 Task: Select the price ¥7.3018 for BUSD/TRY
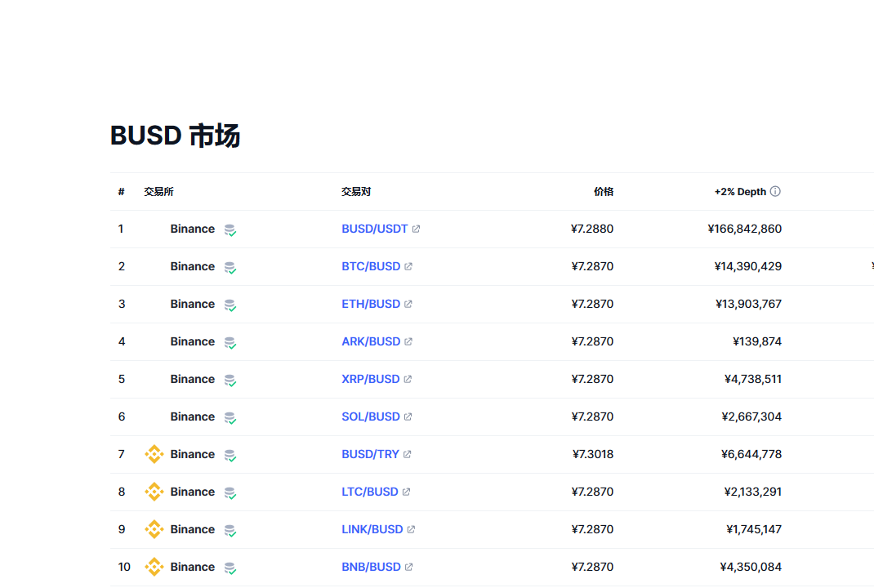click(593, 454)
